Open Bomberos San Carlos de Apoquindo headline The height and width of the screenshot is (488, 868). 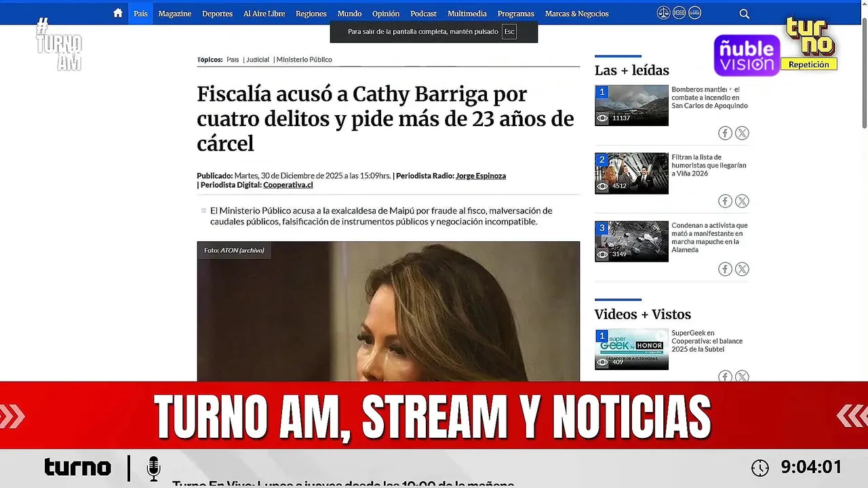point(709,98)
